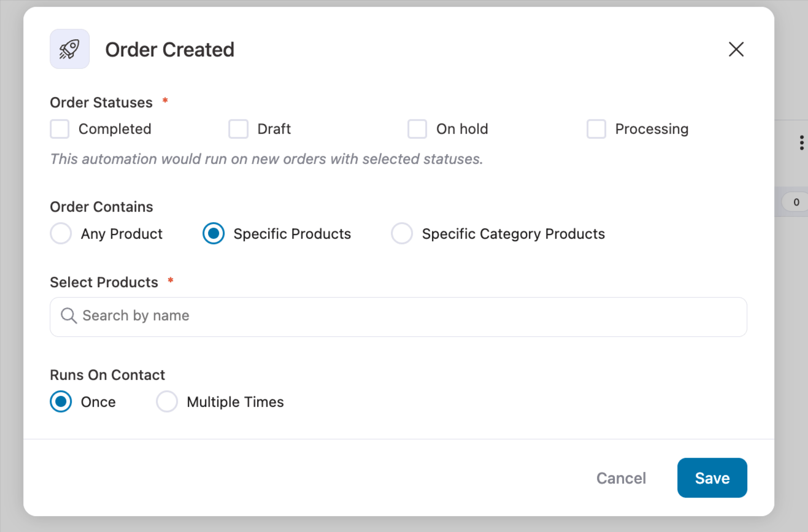This screenshot has height=532, width=808.
Task: Click the Select Products label
Action: (104, 282)
